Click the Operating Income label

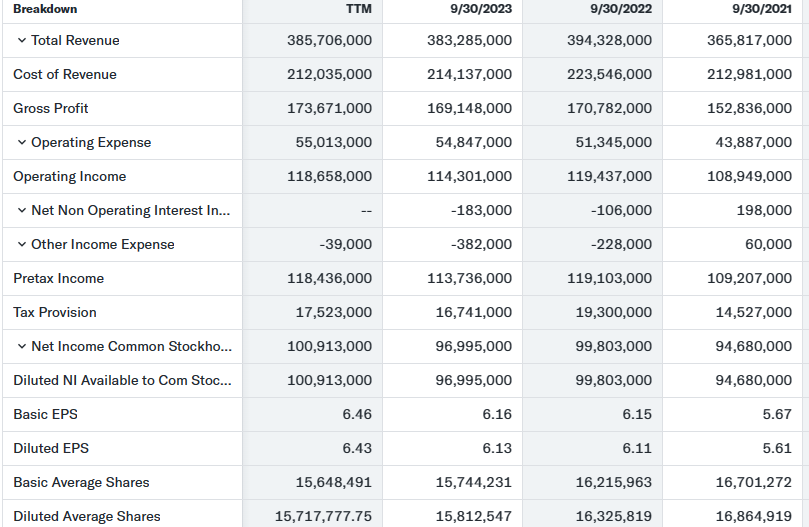[x=70, y=177]
